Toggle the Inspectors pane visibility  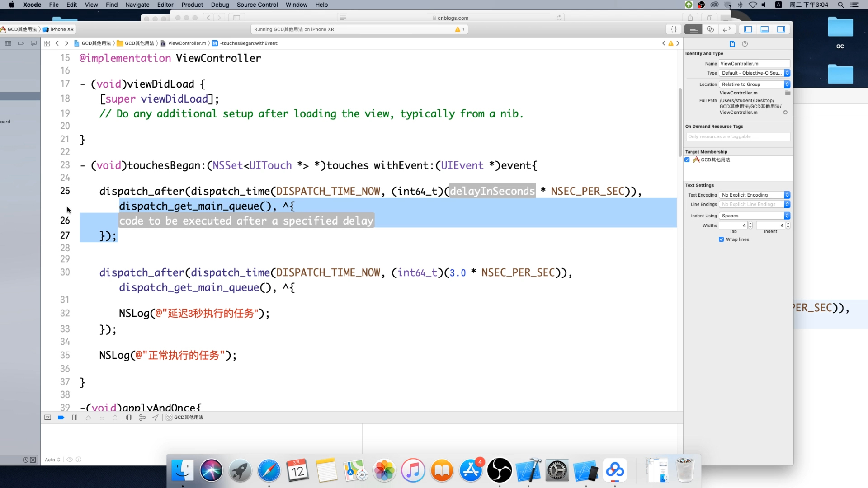click(x=781, y=29)
